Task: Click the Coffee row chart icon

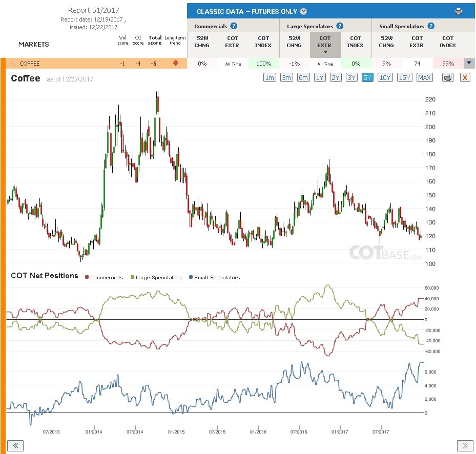Action: click(13, 64)
